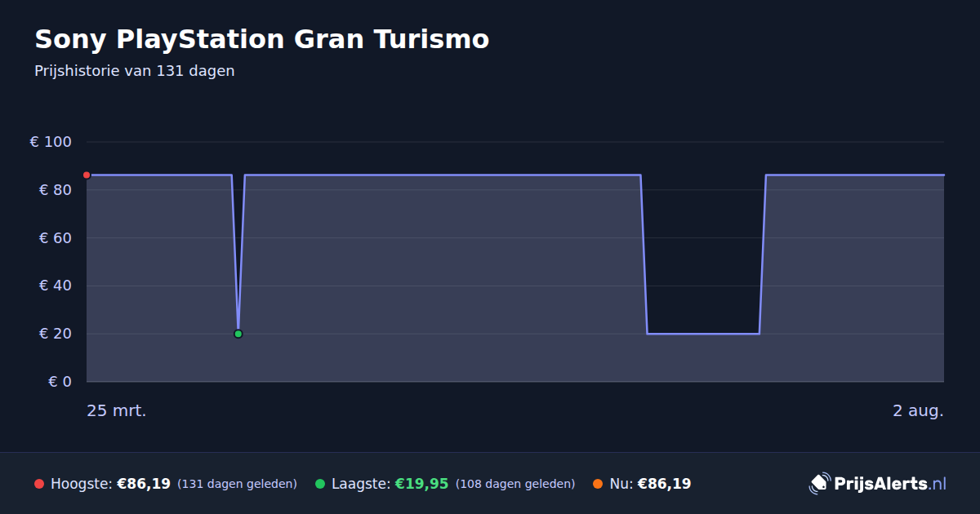Click the Sony PlayStation Gran Turismo title
The image size is (980, 514).
tap(262, 39)
